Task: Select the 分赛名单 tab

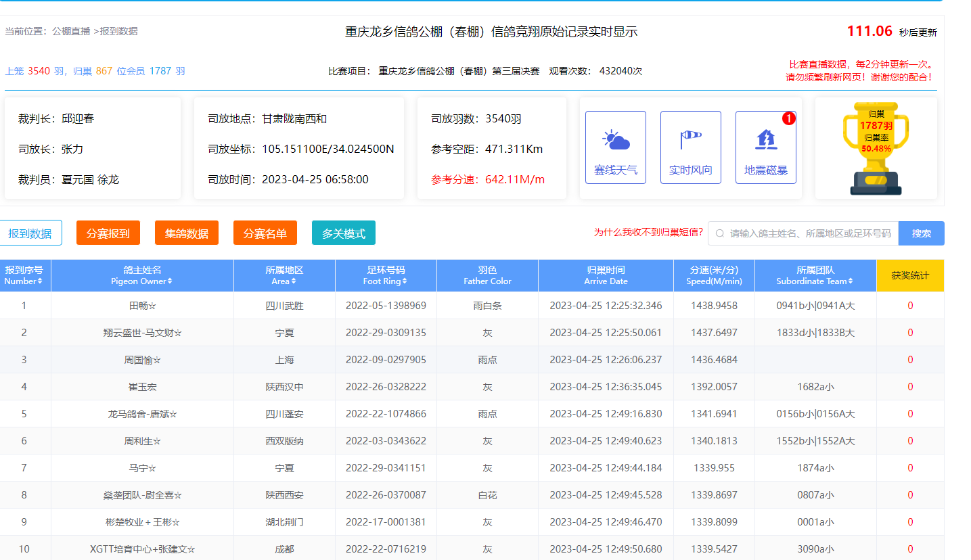Action: click(265, 233)
